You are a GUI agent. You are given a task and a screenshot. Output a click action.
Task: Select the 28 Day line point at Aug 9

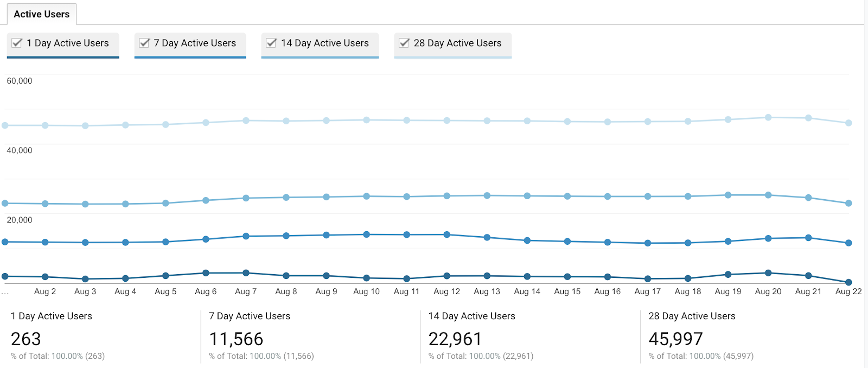326,120
